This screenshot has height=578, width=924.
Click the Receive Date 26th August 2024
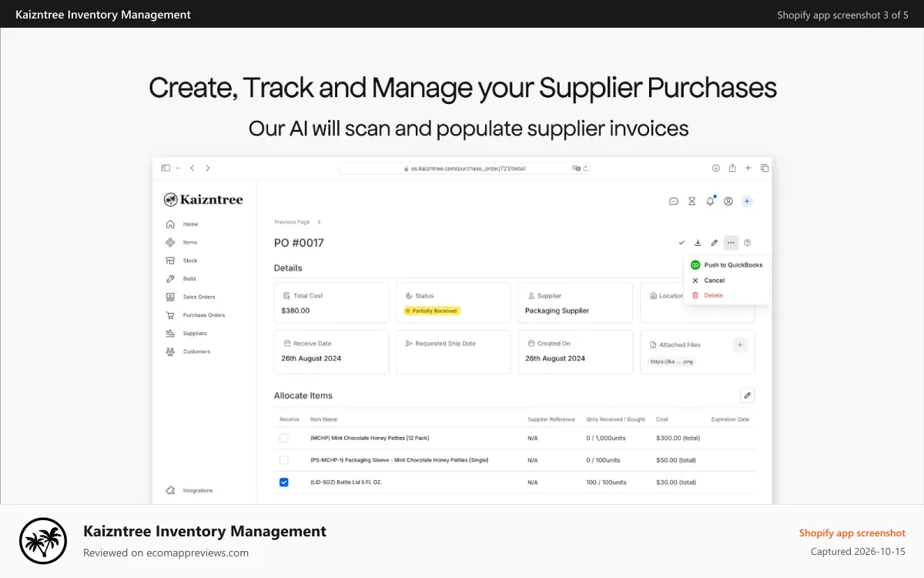click(x=311, y=358)
